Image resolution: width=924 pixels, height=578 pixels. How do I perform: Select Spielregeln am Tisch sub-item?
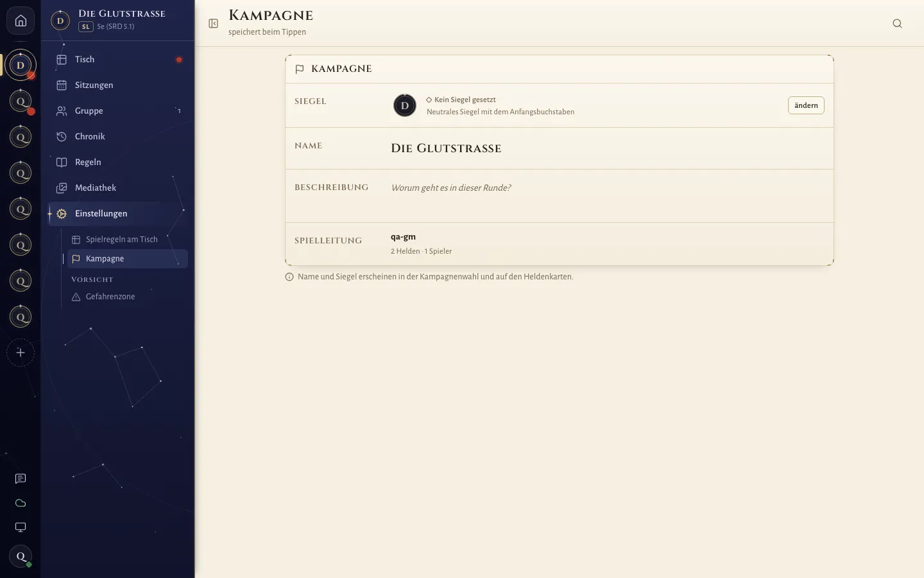coord(127,240)
